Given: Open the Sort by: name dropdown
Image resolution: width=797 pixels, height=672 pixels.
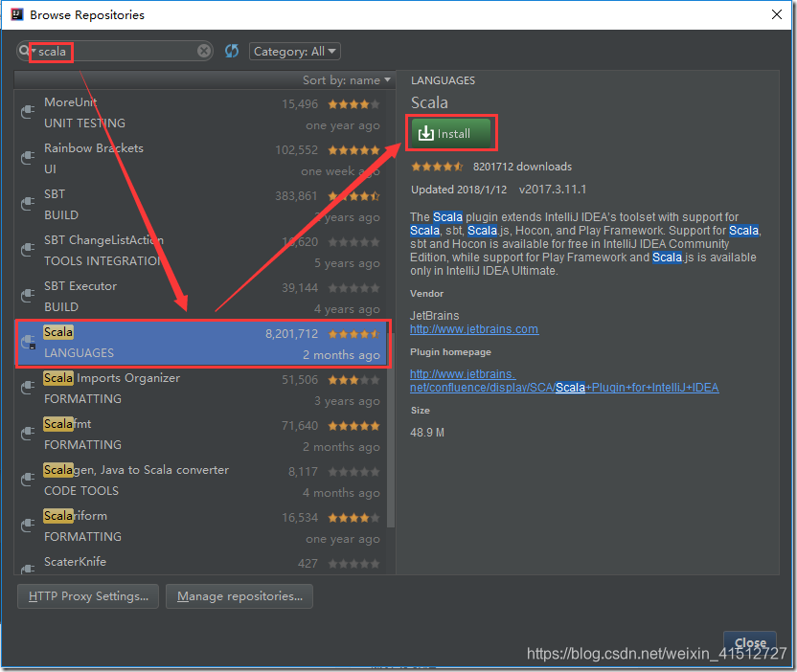Looking at the screenshot, I should click(347, 79).
